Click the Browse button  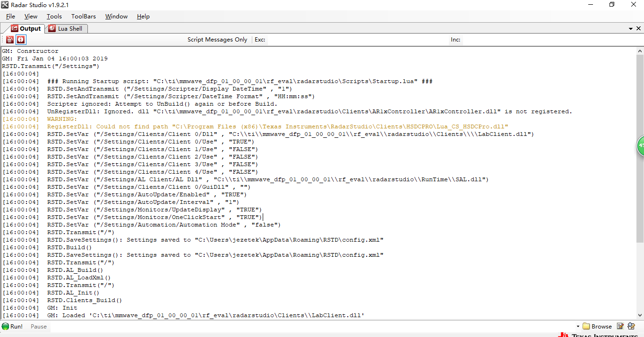click(x=597, y=326)
